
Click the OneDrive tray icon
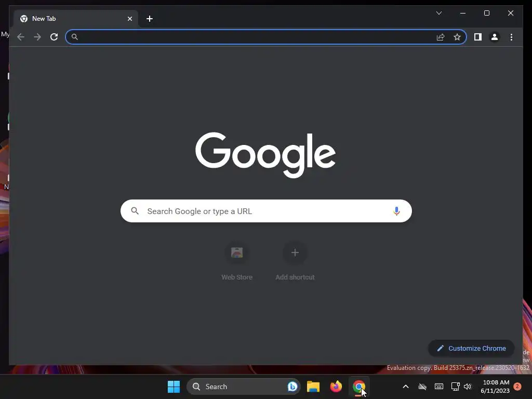(422, 387)
